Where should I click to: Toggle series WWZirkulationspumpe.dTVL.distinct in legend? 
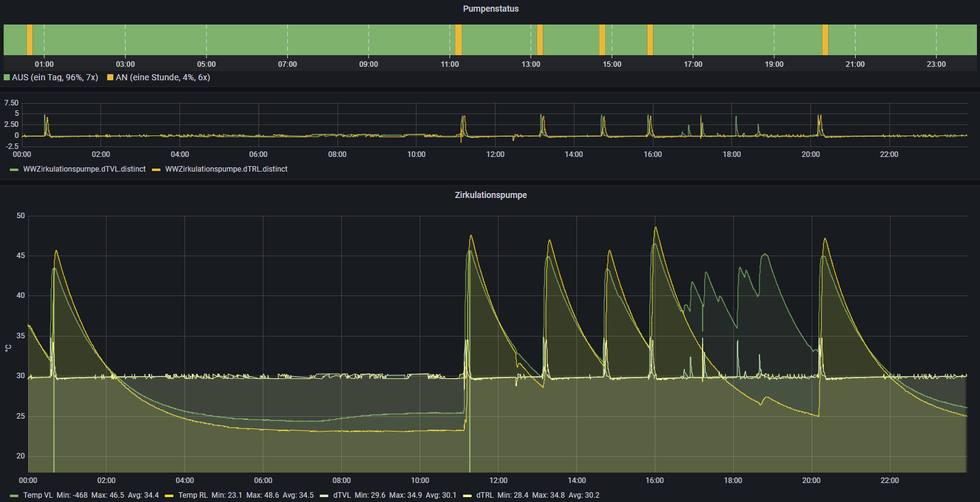pyautogui.click(x=85, y=169)
